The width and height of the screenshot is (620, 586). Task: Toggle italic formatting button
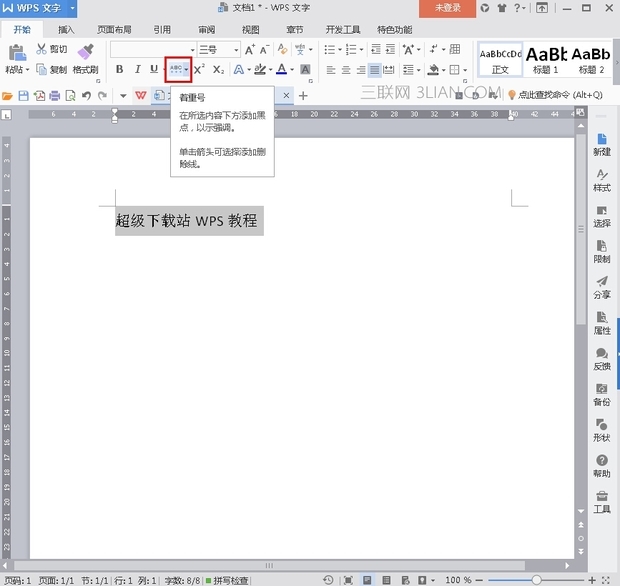click(137, 70)
